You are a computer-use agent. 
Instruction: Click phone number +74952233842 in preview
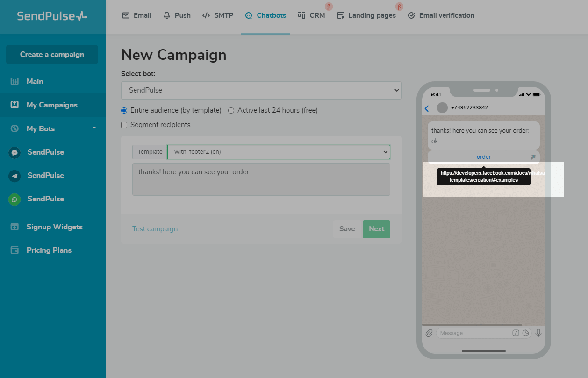pos(469,107)
